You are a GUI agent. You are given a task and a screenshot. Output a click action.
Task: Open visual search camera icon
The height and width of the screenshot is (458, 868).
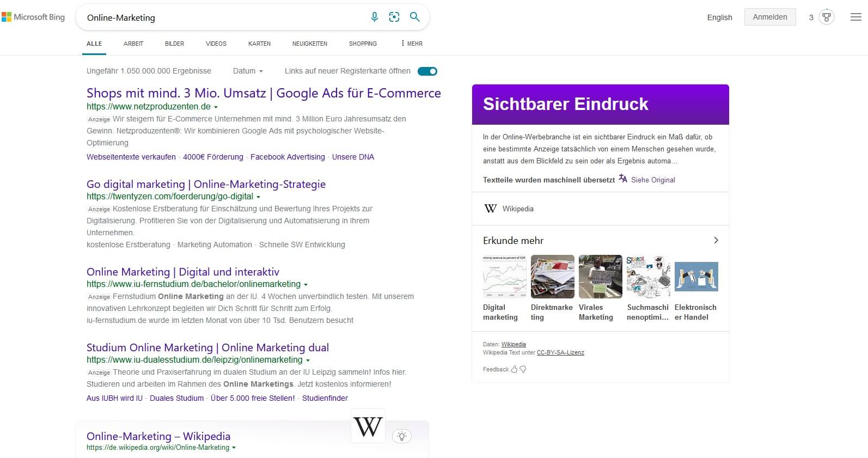coord(394,17)
